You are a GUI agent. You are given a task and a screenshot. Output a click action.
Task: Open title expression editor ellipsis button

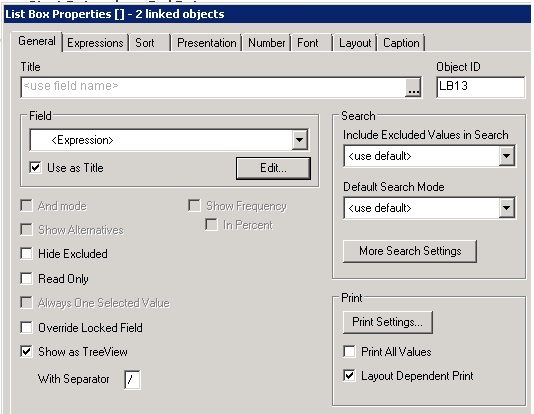[413, 87]
